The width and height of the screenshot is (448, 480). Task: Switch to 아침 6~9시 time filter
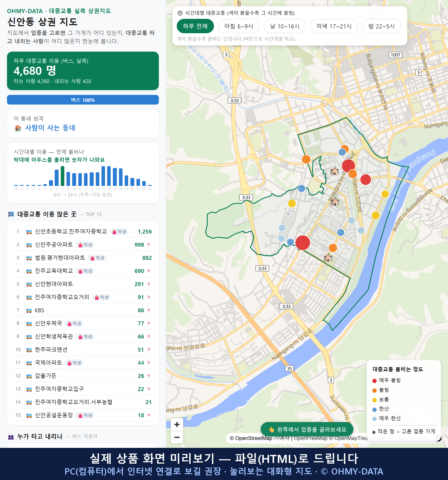tap(238, 26)
